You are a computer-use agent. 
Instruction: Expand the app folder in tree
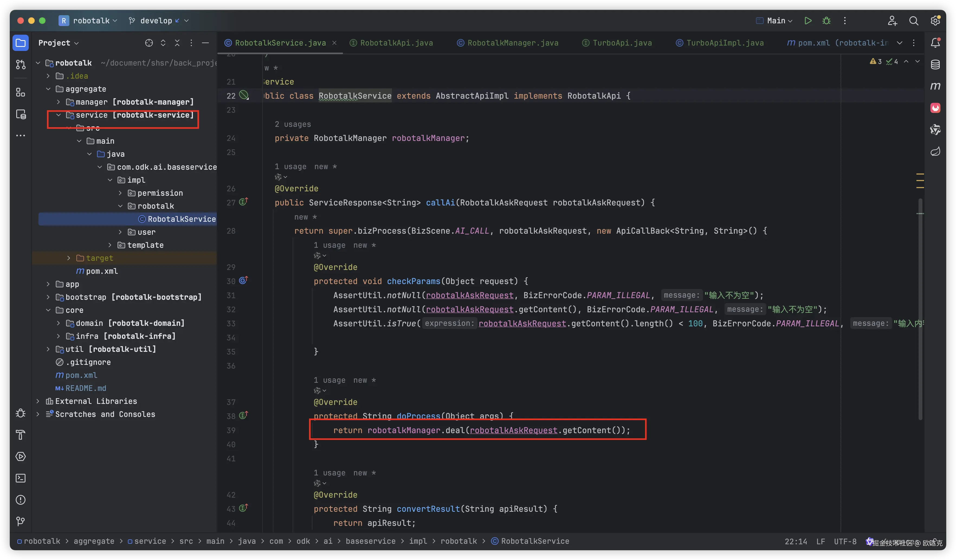tap(48, 284)
